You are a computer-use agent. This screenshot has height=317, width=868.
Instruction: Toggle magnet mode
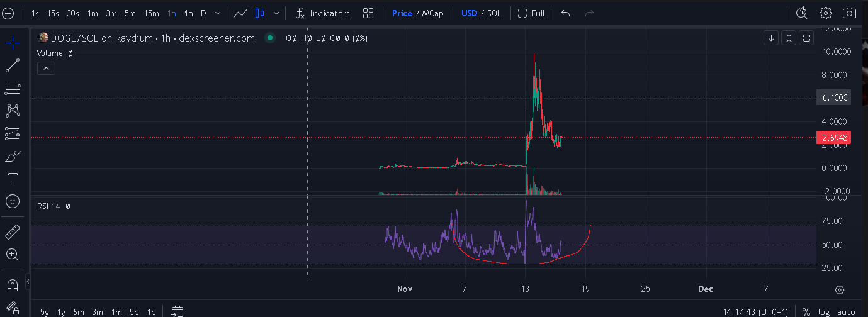pyautogui.click(x=13, y=285)
